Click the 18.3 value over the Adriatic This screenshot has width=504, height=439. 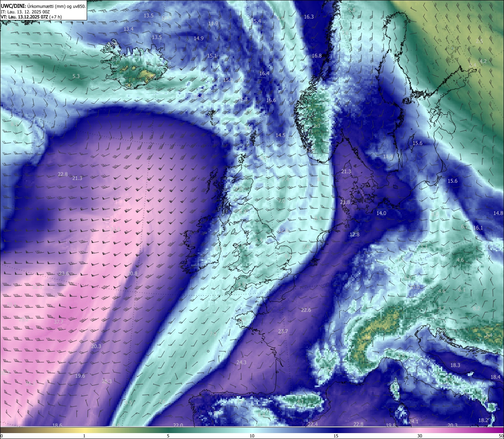tap(455, 365)
